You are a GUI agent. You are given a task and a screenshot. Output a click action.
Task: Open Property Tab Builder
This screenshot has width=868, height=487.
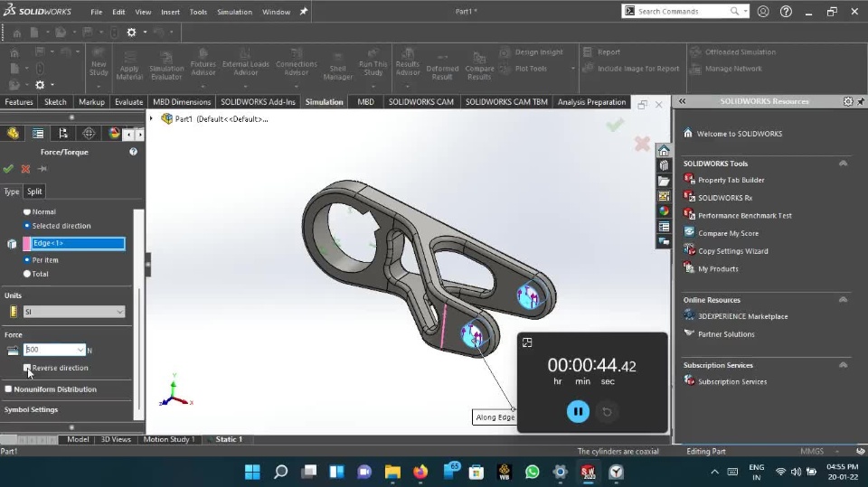[x=731, y=180]
